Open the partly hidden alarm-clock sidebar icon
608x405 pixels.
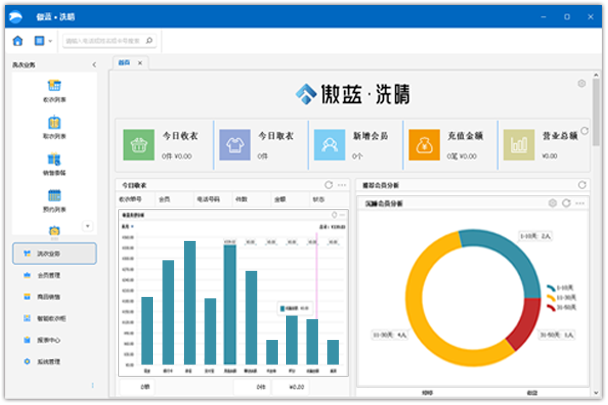point(54,230)
